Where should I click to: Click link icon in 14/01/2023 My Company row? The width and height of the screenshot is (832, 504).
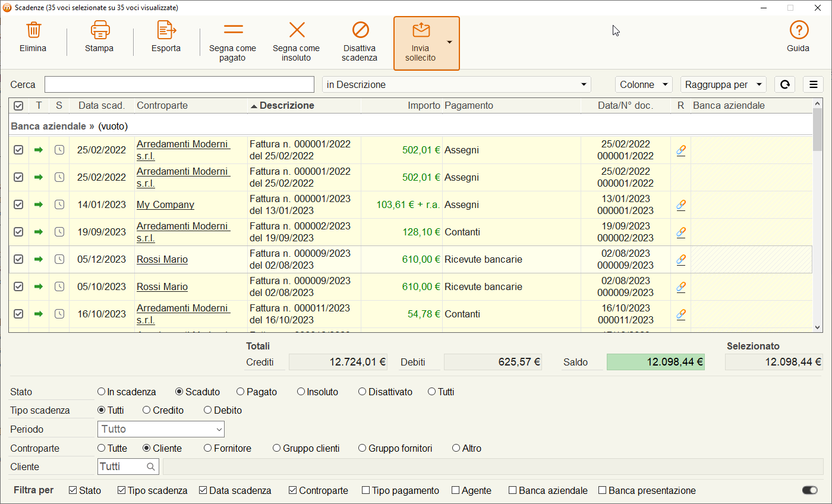pyautogui.click(x=681, y=205)
